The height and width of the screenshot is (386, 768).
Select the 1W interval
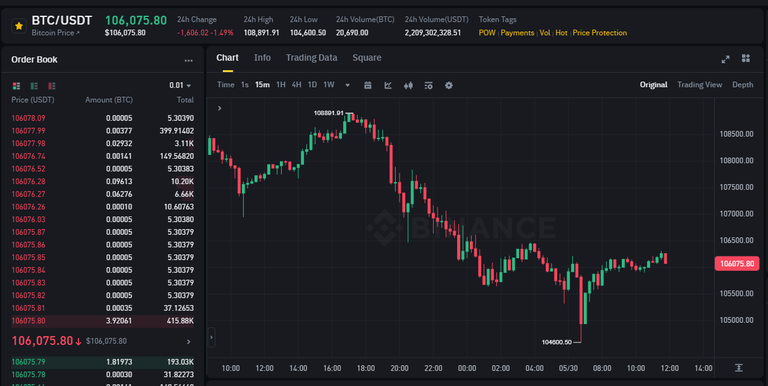pos(329,85)
